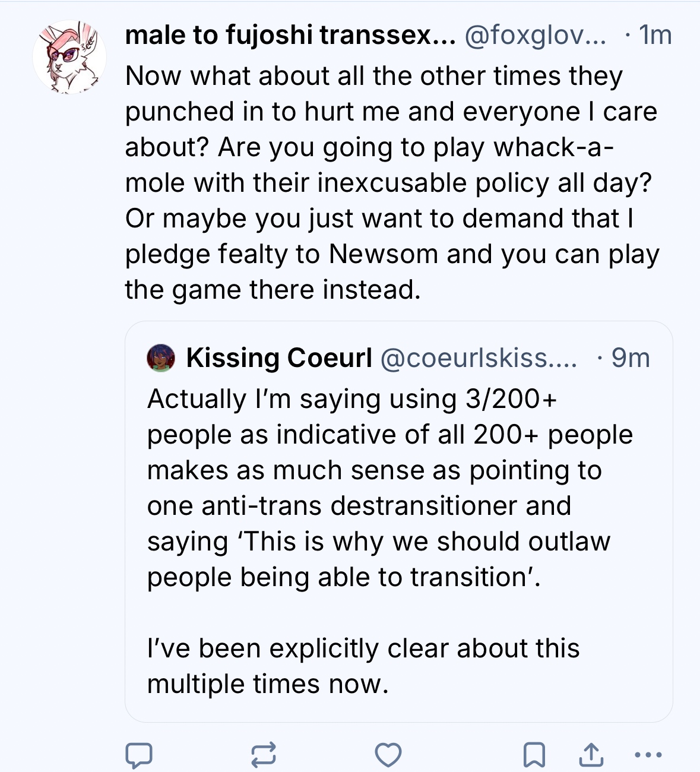Open Kissing Coeurl's small avatar

[161, 357]
